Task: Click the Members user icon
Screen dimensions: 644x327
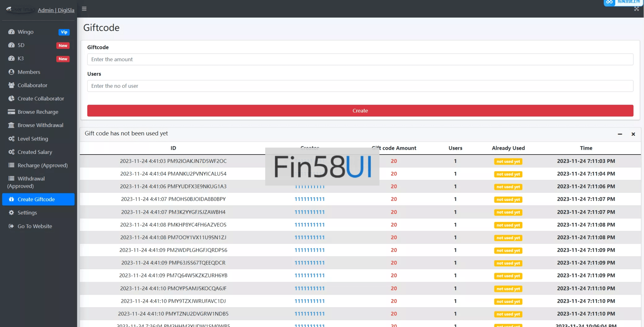Action: tap(12, 72)
